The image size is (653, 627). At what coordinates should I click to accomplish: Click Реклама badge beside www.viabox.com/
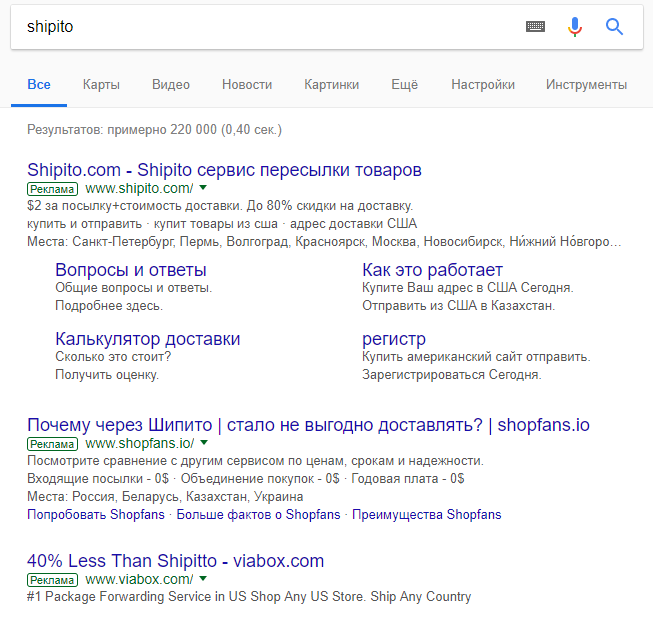tap(52, 580)
